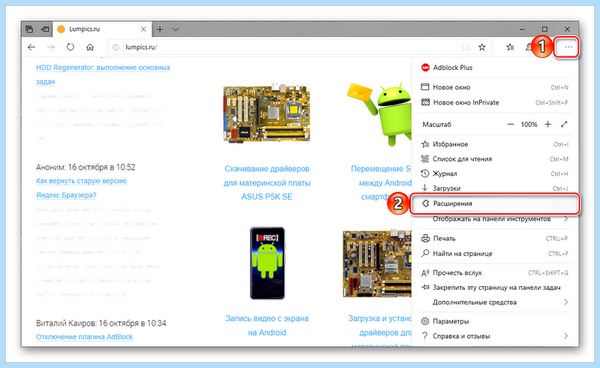The height and width of the screenshot is (368, 600).
Task: Open Параметры settings item
Action: [495, 321]
